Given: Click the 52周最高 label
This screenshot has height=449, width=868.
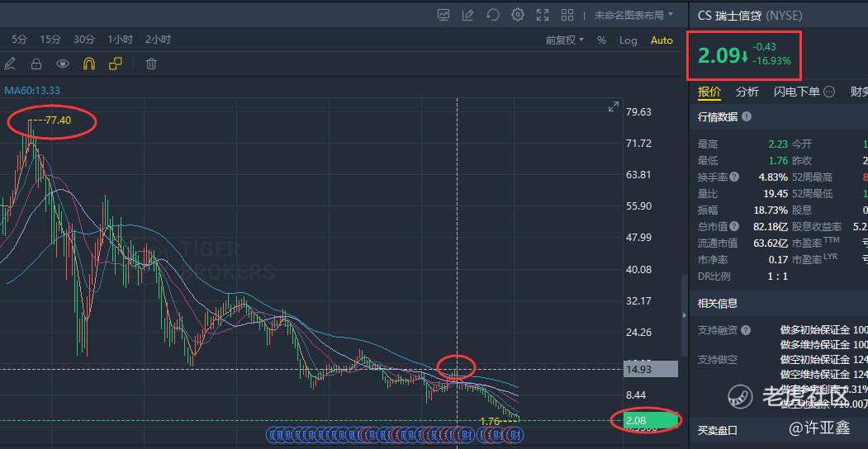Looking at the screenshot, I should pos(812,177).
